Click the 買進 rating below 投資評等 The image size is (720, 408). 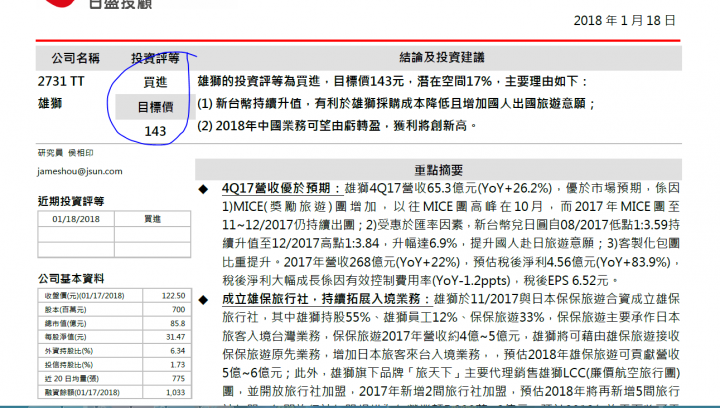[x=155, y=83]
